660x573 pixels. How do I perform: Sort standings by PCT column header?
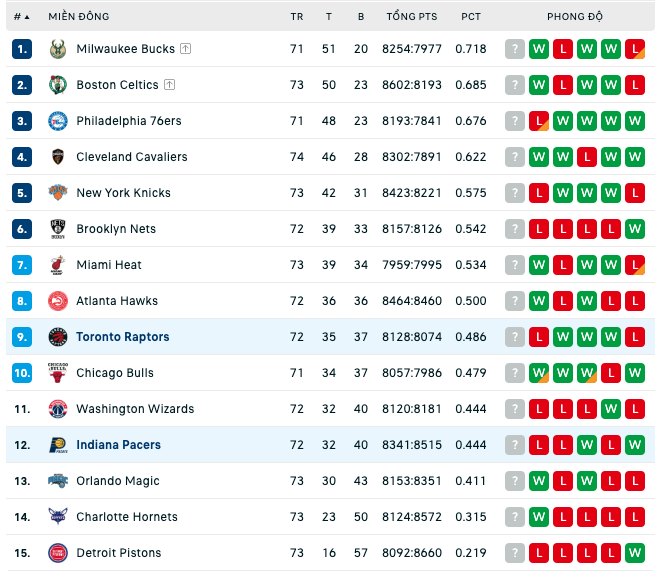pos(471,17)
